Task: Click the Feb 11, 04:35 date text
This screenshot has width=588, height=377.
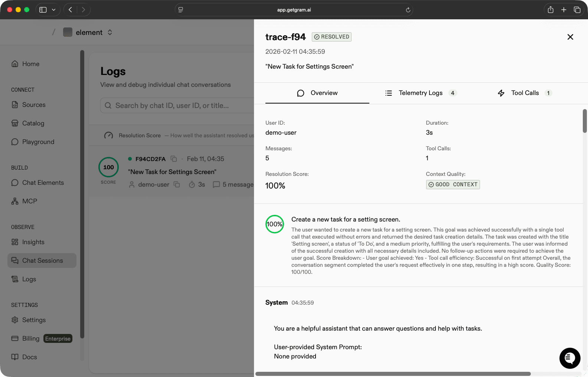Action: (x=206, y=159)
